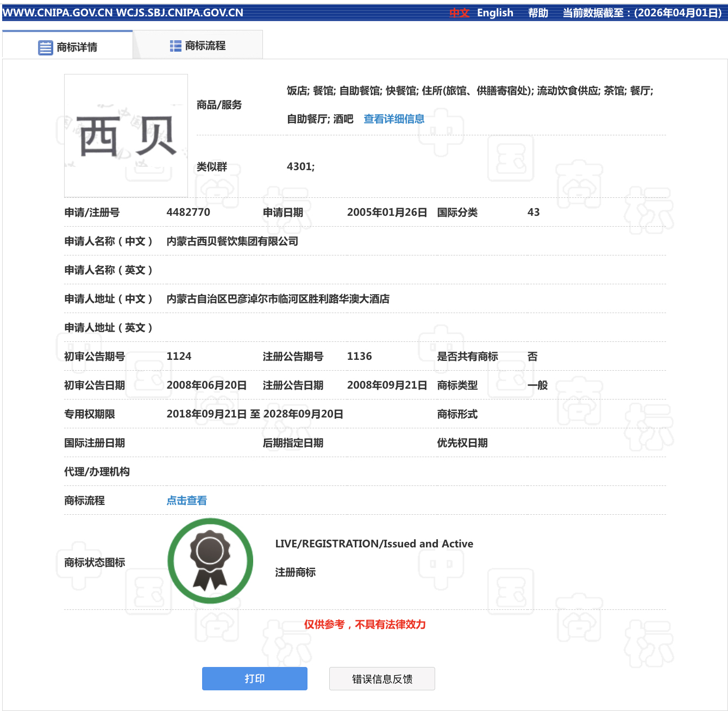The height and width of the screenshot is (711, 728).
Task: Follow the 点击查看 trademark process link
Action: tap(186, 501)
